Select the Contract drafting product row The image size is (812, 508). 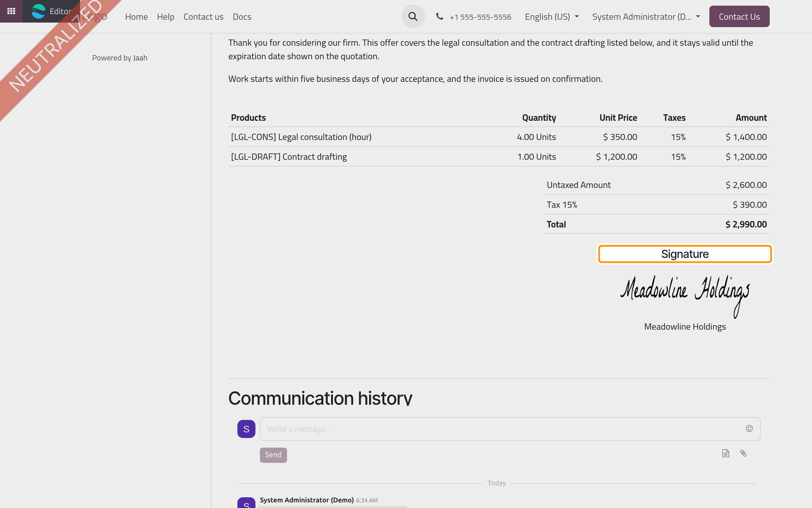(499, 157)
